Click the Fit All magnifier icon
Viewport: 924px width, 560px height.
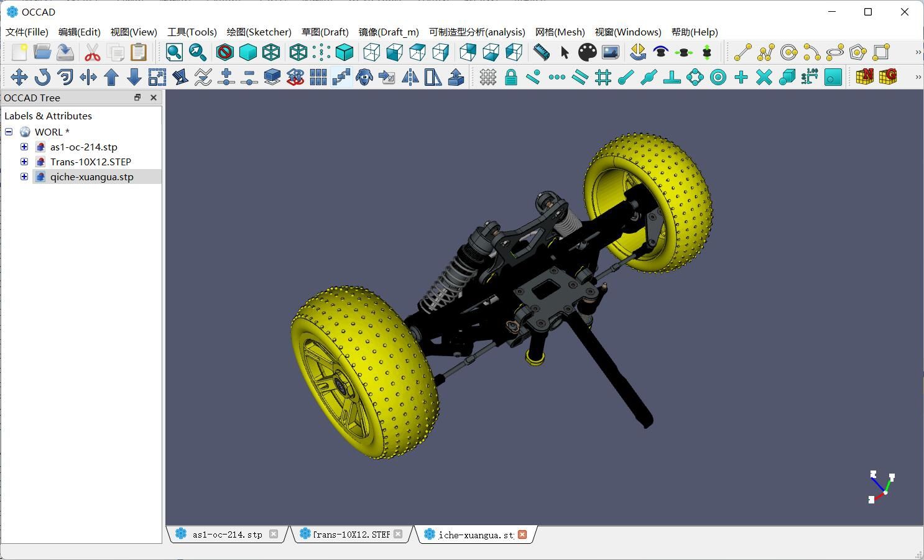tap(174, 52)
